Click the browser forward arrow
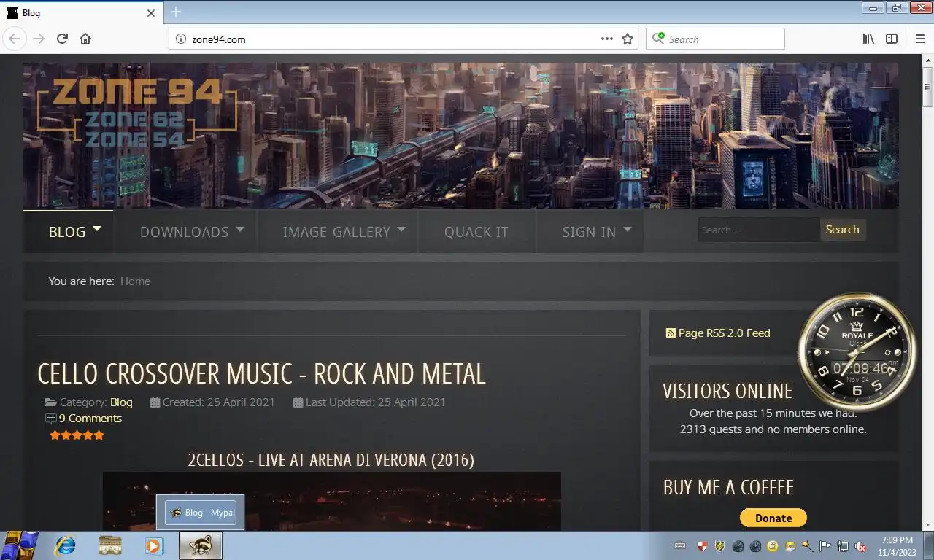 click(x=39, y=39)
